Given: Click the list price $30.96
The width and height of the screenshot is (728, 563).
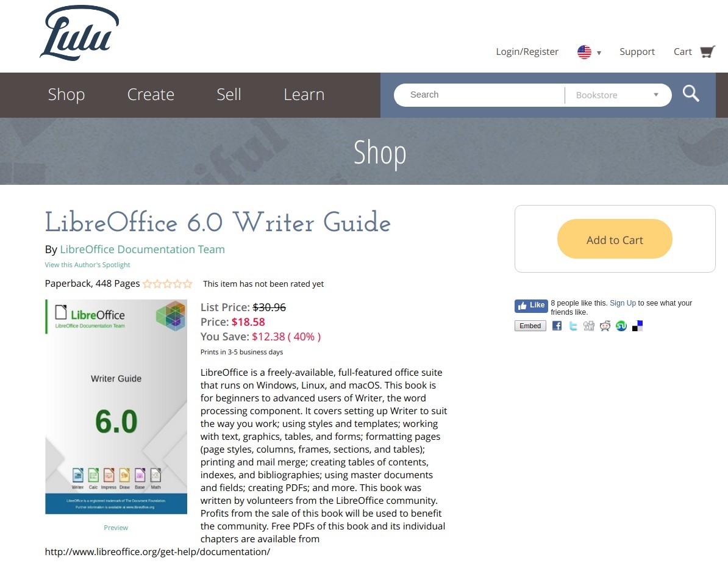Looking at the screenshot, I should pyautogui.click(x=269, y=307).
